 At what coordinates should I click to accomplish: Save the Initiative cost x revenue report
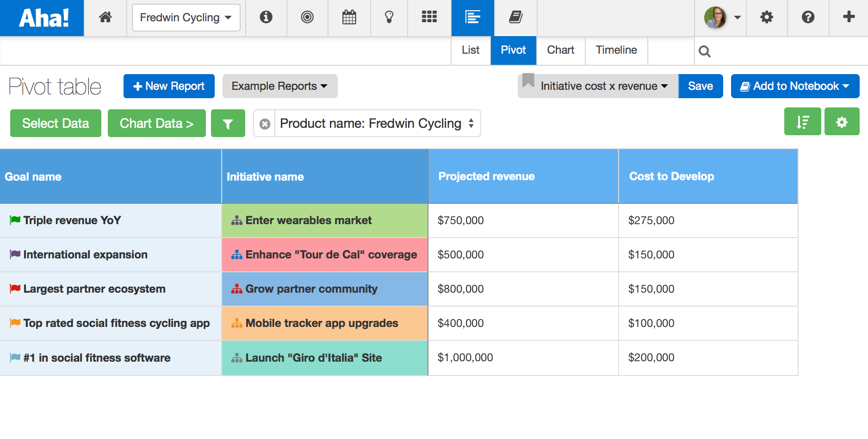(700, 86)
